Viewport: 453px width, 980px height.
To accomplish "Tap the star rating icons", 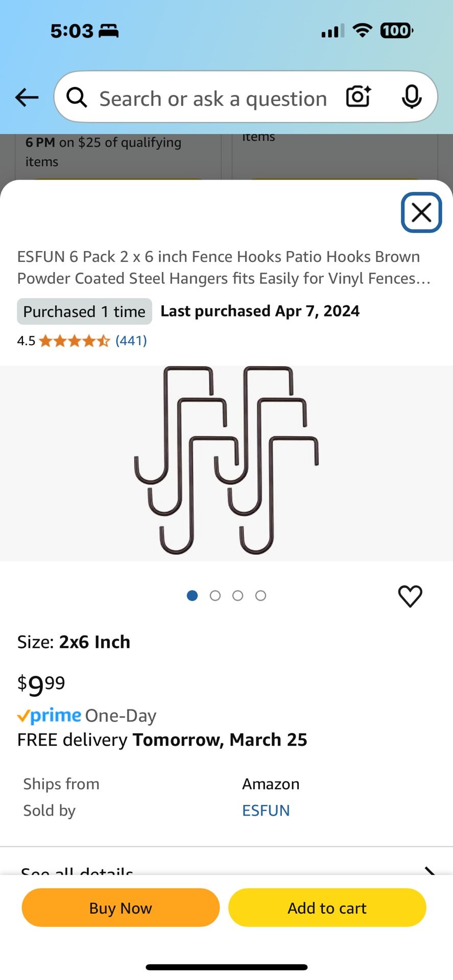I will 75,341.
